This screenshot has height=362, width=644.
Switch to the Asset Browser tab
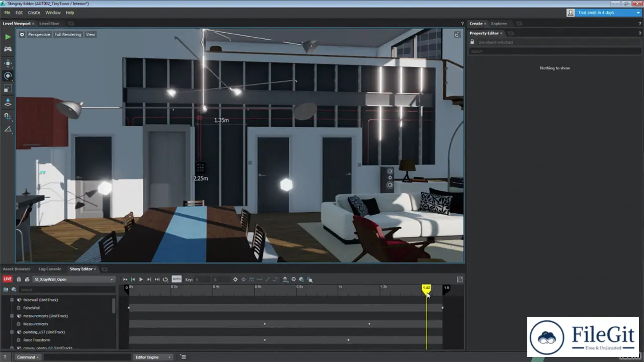(x=17, y=269)
